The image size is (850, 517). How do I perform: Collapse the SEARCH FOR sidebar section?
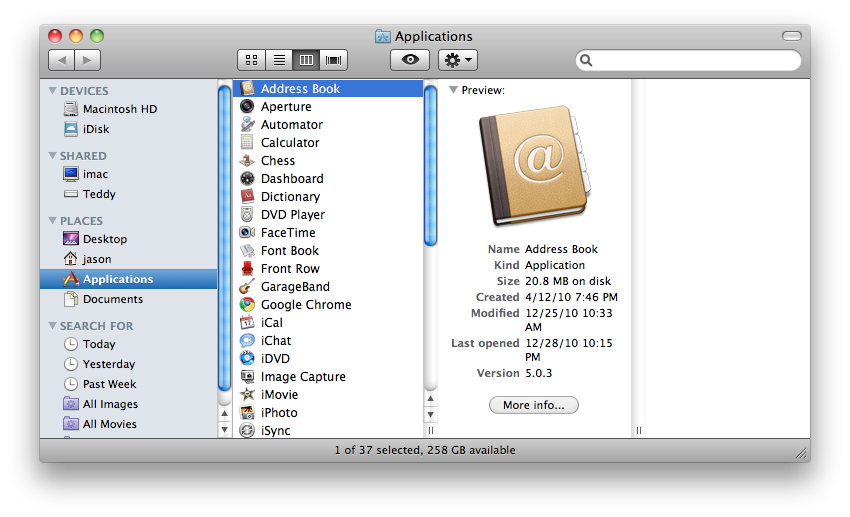click(x=53, y=326)
